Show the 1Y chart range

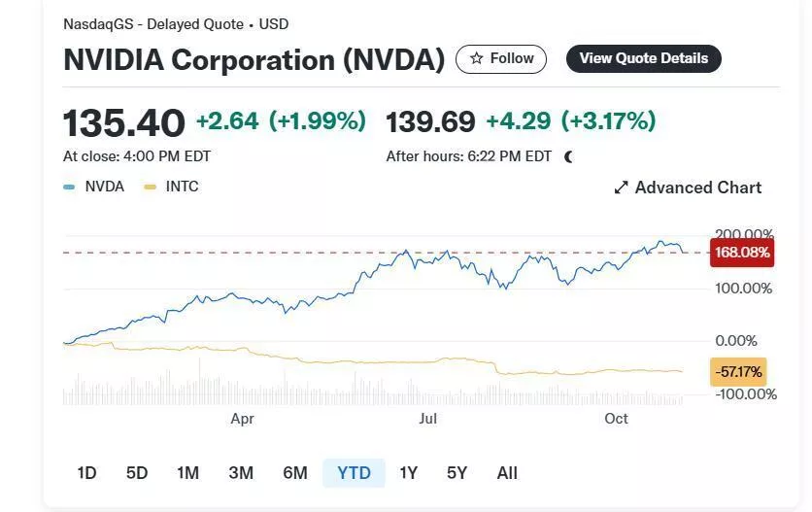click(x=408, y=473)
